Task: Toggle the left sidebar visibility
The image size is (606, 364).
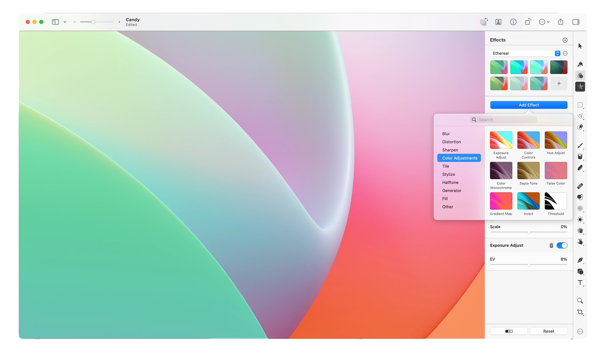Action: click(x=55, y=22)
